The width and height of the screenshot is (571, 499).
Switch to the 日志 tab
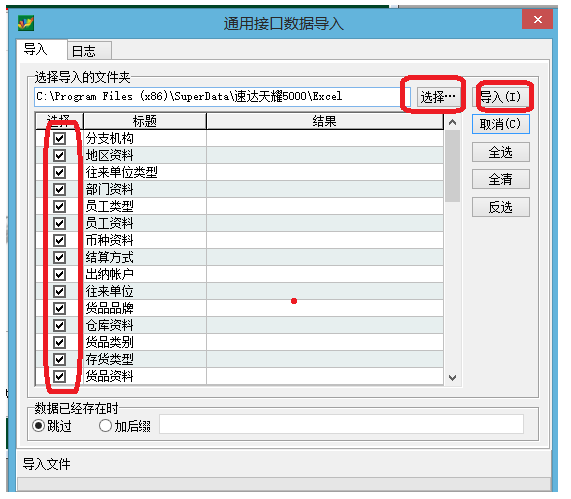point(89,51)
